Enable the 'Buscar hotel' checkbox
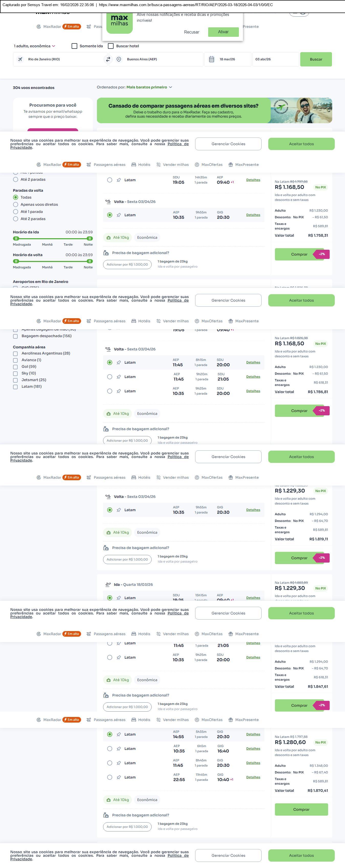The height and width of the screenshot is (868, 345). pyautogui.click(x=111, y=46)
